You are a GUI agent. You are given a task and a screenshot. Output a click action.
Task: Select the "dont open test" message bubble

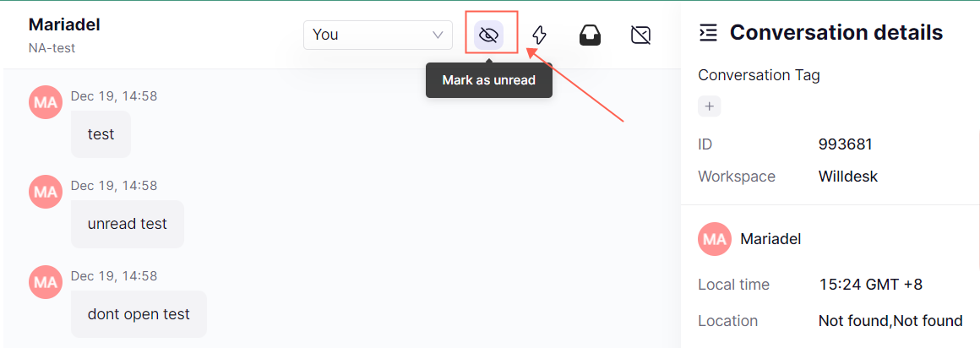(x=139, y=313)
